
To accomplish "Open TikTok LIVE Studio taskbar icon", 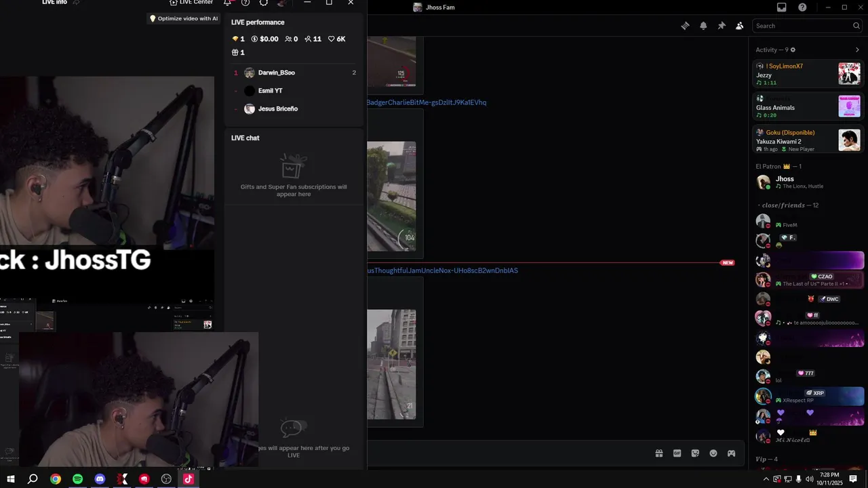I will point(189,479).
